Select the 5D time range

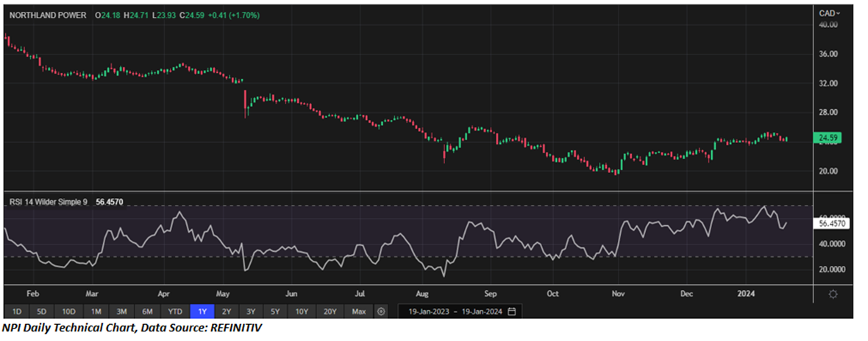42,311
